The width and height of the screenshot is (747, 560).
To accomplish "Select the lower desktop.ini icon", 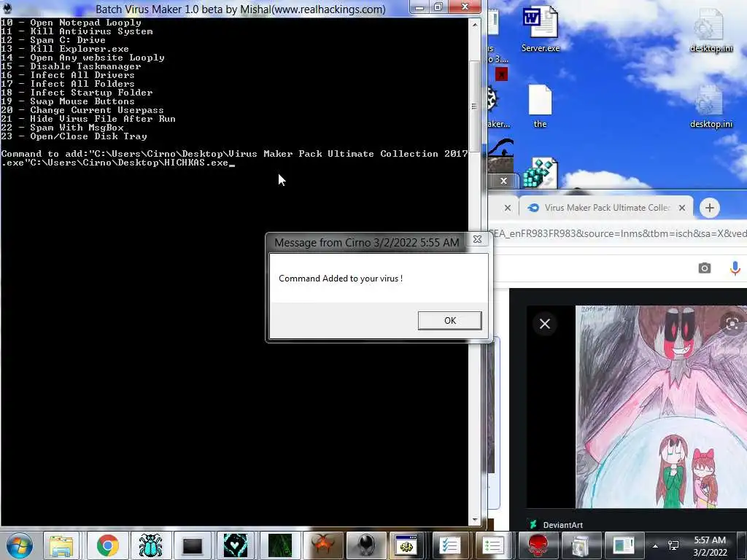I will point(711,106).
